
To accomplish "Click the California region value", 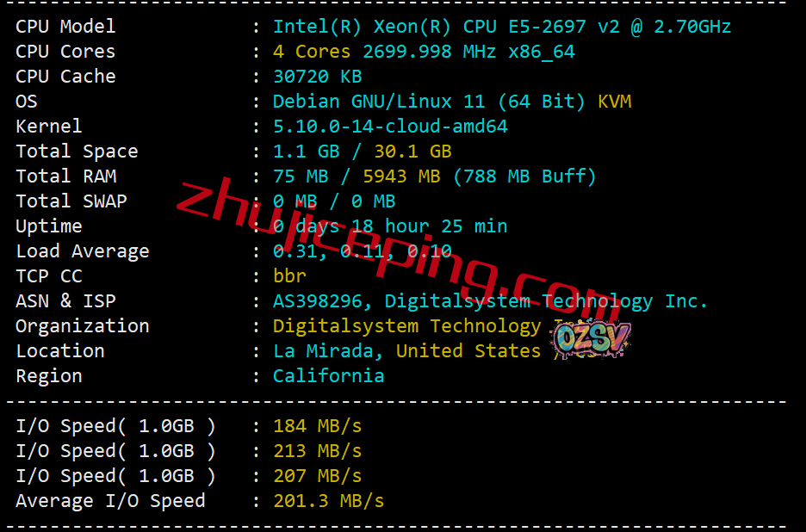I will pos(328,376).
